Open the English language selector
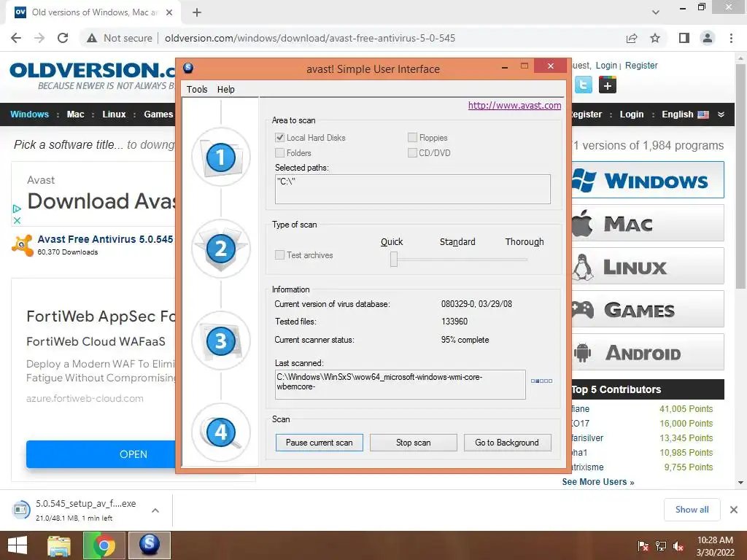The height and width of the screenshot is (560, 747). [x=685, y=114]
